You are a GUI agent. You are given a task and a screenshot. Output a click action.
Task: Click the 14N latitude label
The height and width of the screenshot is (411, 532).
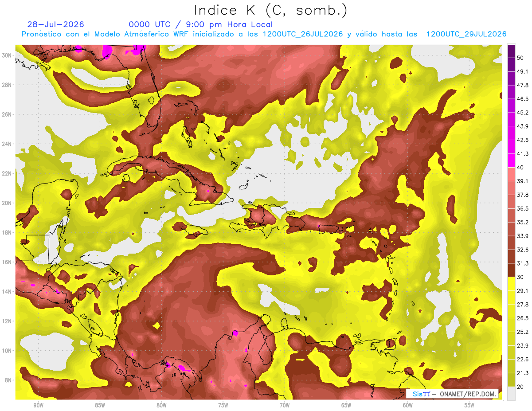click(x=7, y=291)
